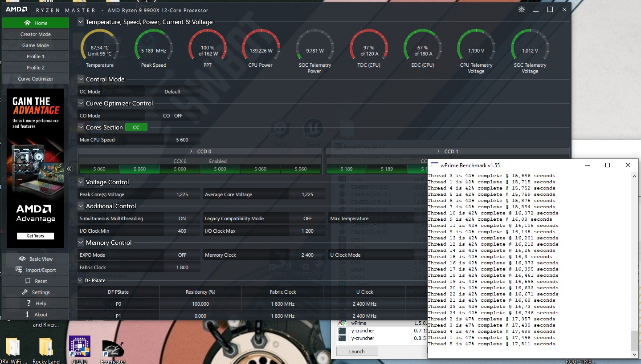Open the Curve Optimizer page

pos(36,79)
